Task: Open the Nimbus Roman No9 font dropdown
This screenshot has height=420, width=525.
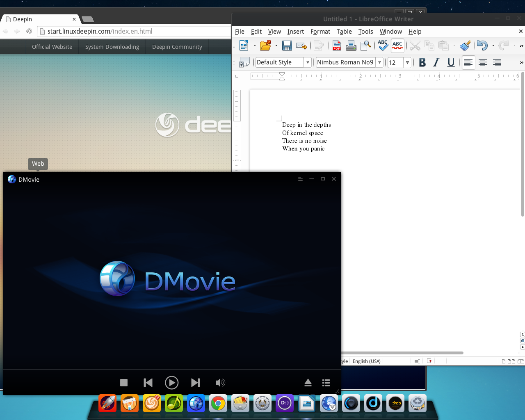Action: click(x=380, y=62)
